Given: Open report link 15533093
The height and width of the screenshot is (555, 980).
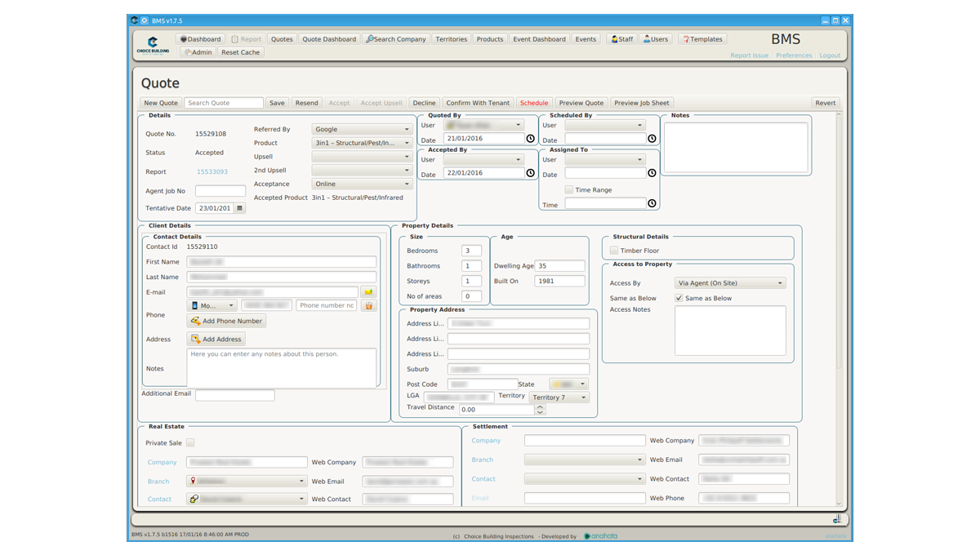Looking at the screenshot, I should coord(212,172).
